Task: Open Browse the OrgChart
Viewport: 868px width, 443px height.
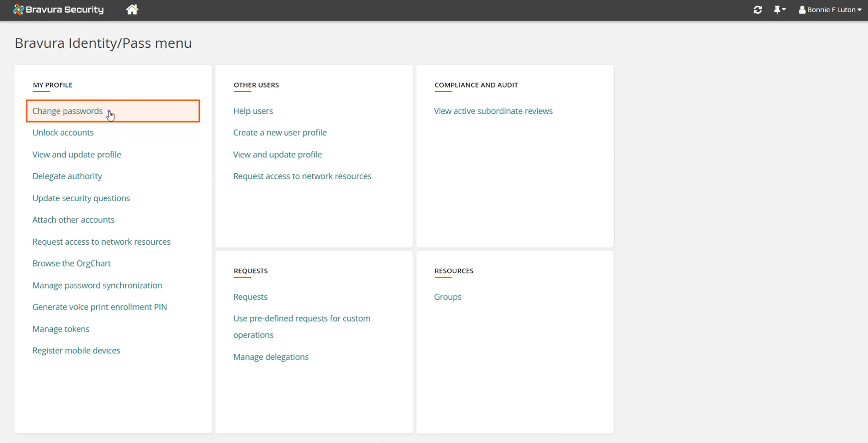Action: click(x=72, y=263)
